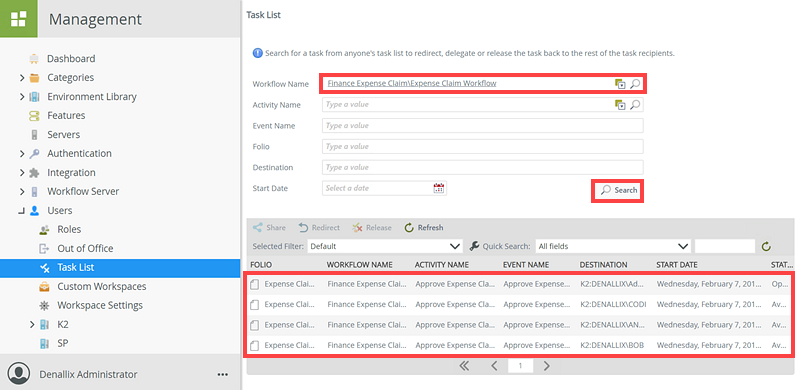Open the Quick Search fields dropdown

tap(613, 246)
